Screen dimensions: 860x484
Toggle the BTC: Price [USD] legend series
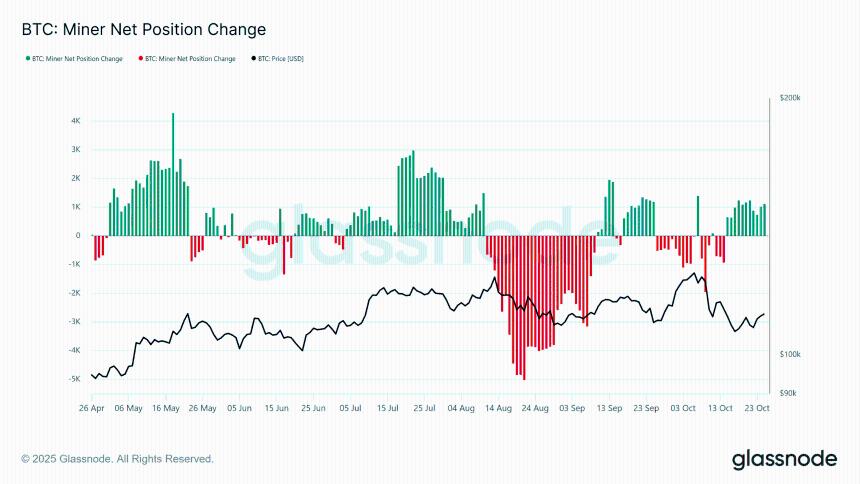coord(281,59)
